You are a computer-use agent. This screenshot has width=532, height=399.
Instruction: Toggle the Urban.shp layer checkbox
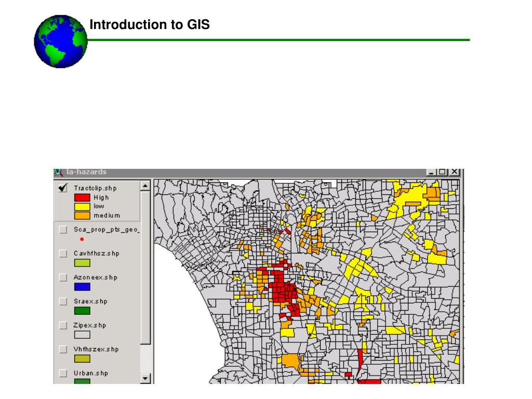point(63,373)
